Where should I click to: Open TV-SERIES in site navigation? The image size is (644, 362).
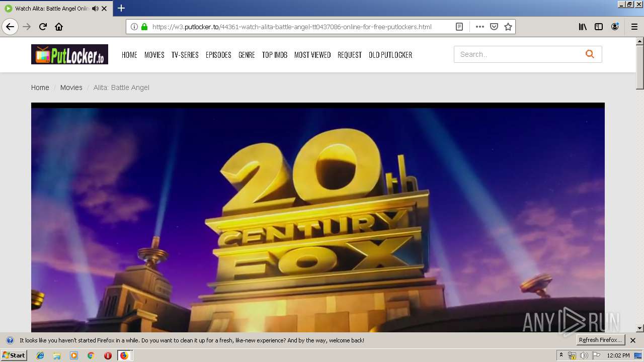[185, 55]
